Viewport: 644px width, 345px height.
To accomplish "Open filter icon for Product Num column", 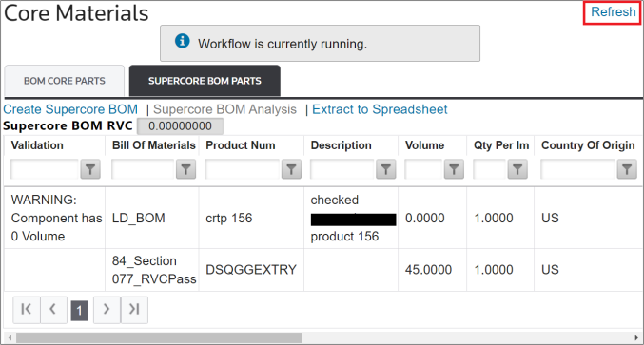I will click(x=291, y=169).
